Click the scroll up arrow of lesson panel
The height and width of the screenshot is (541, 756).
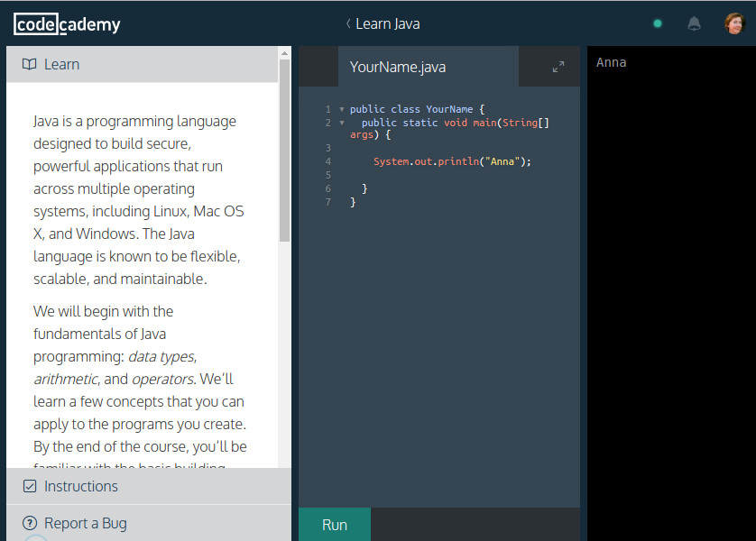(284, 53)
